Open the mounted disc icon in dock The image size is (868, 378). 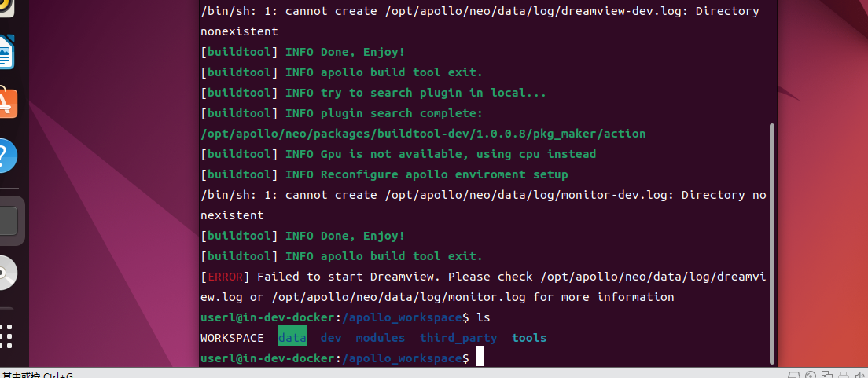(x=6, y=273)
